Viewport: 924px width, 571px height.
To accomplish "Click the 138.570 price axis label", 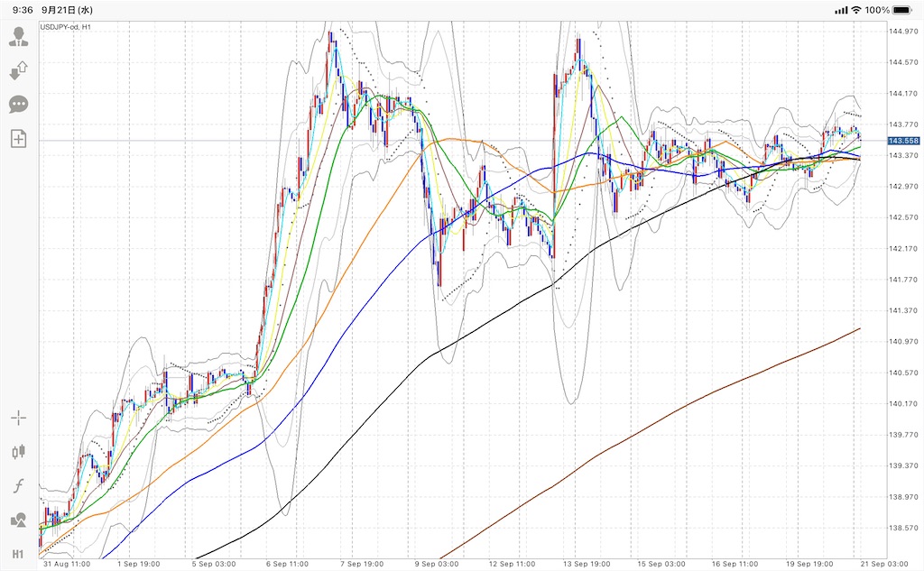I will (903, 528).
